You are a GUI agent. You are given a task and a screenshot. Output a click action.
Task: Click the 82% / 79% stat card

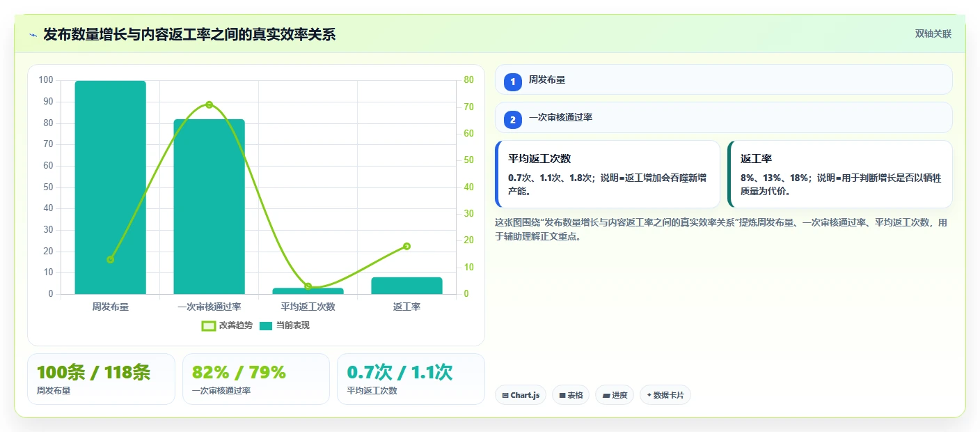click(x=255, y=379)
